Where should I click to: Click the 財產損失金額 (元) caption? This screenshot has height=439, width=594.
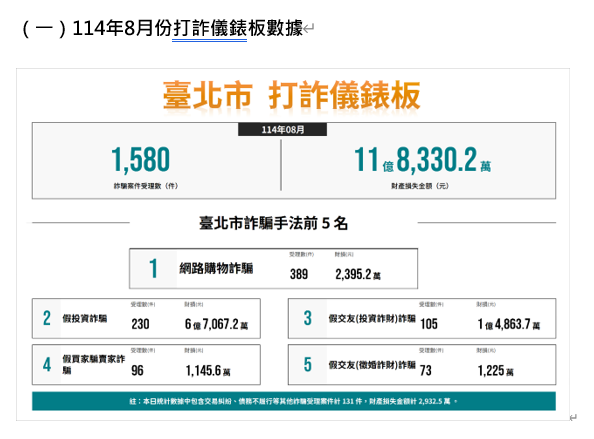(420, 186)
